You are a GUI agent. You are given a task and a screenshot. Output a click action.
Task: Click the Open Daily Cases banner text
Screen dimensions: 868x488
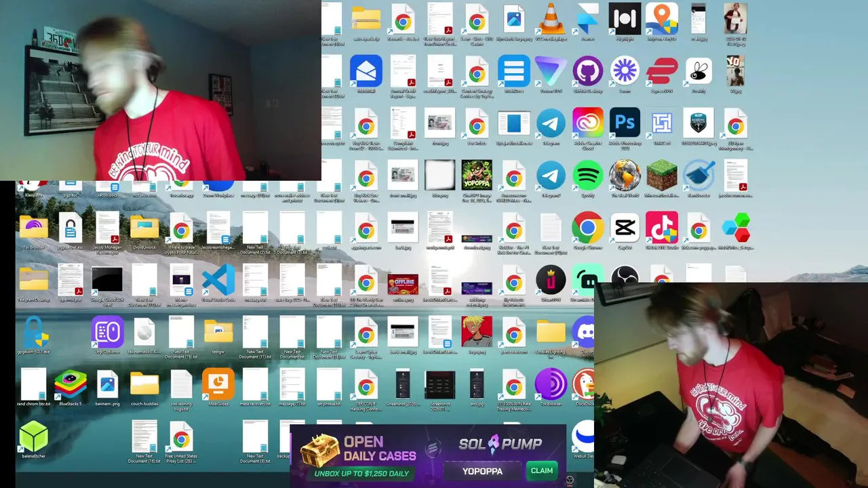pyautogui.click(x=379, y=449)
